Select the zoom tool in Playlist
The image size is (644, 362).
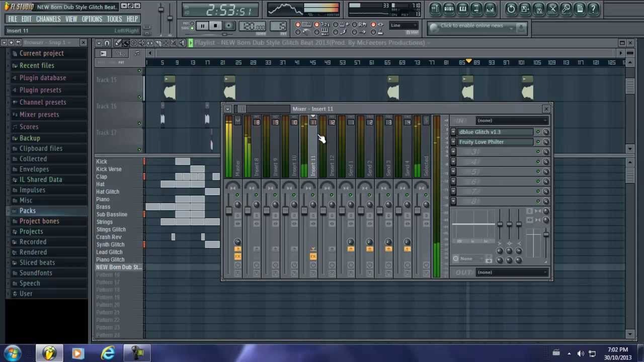click(174, 43)
